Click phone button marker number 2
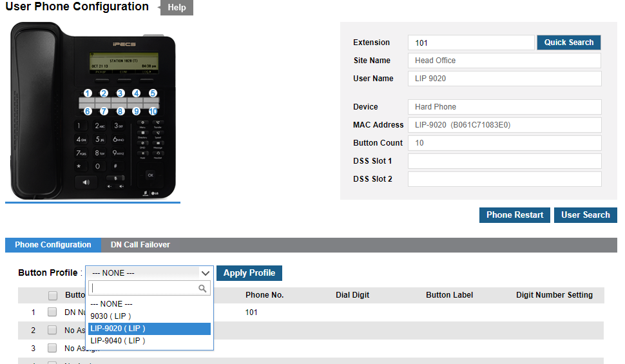This screenshot has height=364, width=625. coord(104,93)
